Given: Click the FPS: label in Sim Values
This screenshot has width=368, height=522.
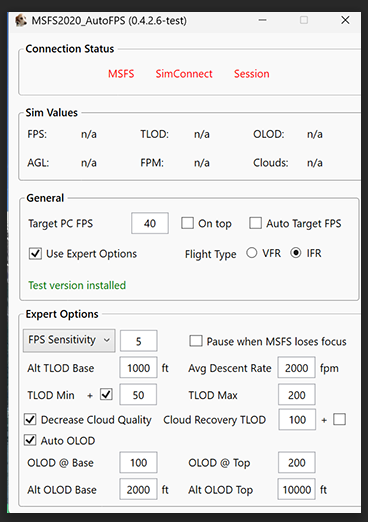Looking at the screenshot, I should [x=37, y=134].
